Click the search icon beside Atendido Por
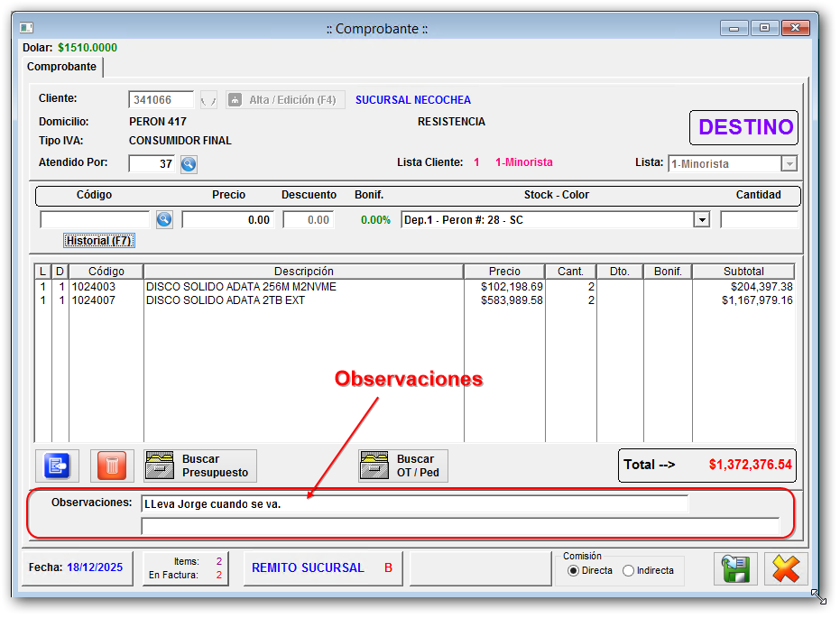840x618 pixels. click(x=189, y=163)
